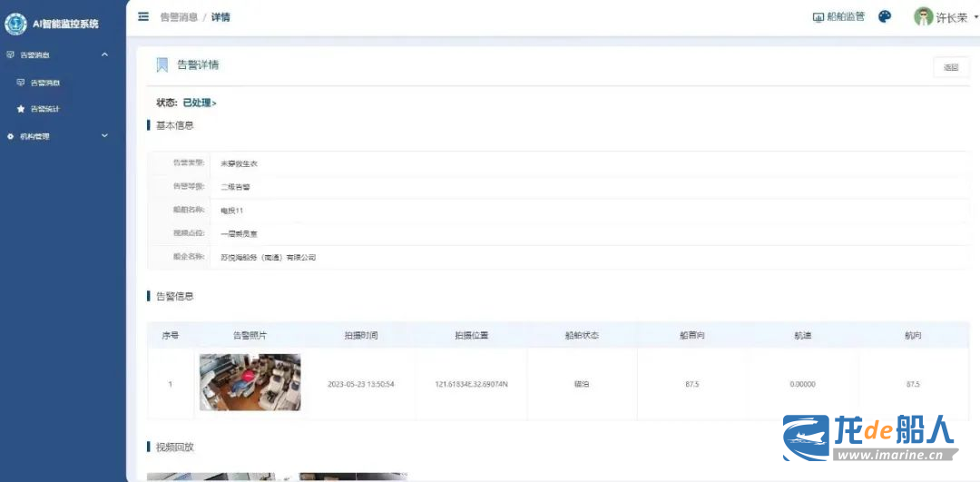The width and height of the screenshot is (980, 482).
Task: Open the 许长荣 user dropdown arrow
Action: (x=975, y=17)
